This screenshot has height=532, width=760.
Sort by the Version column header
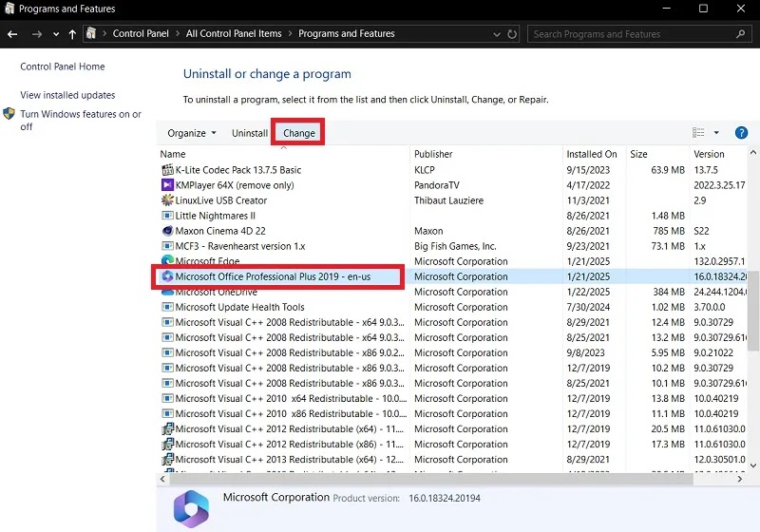pyautogui.click(x=709, y=154)
